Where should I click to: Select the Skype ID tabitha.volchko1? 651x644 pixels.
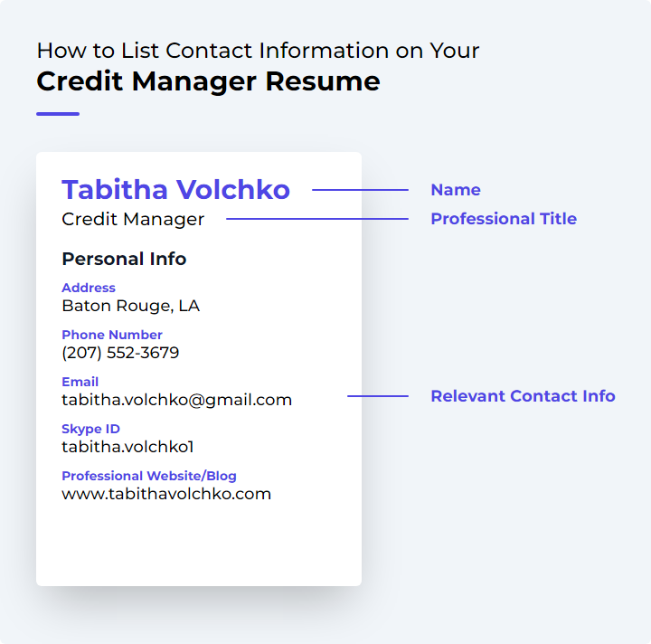click(127, 447)
